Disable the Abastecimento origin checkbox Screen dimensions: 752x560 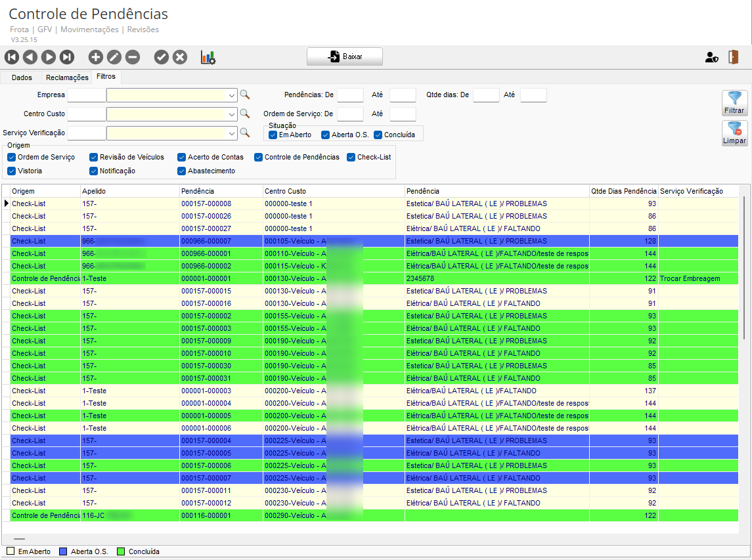click(x=182, y=171)
